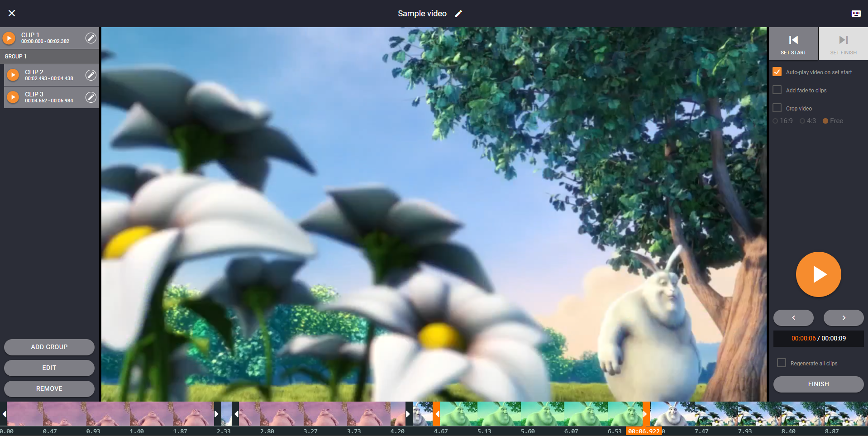Screen dimensions: 868x436
Task: Click the main video preview
Action: coord(434,214)
